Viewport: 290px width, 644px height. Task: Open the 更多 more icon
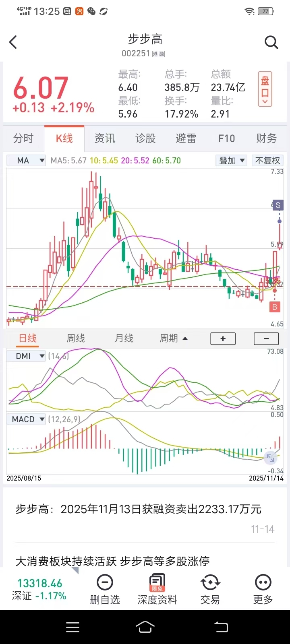(x=263, y=582)
